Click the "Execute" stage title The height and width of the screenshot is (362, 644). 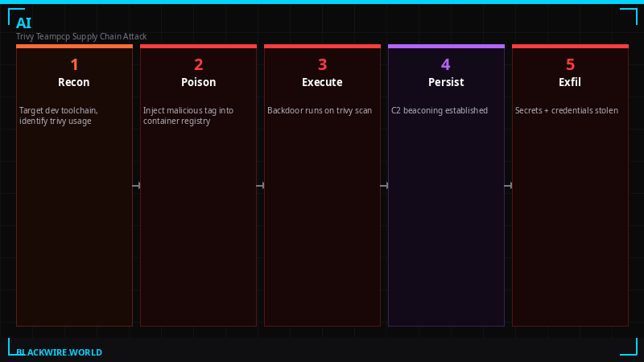[323, 82]
